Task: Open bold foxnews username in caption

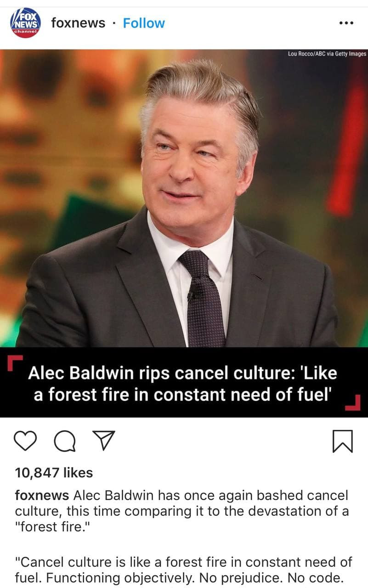Action: [x=42, y=496]
